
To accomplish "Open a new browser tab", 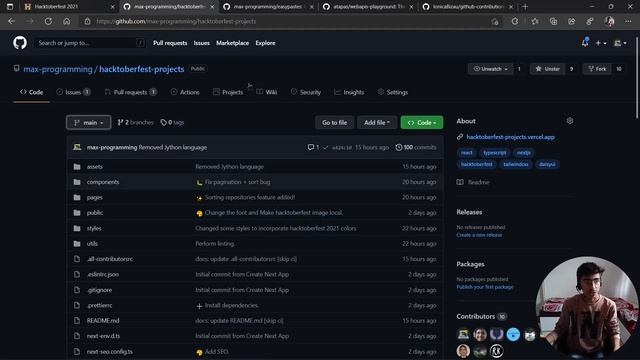I will [x=525, y=7].
